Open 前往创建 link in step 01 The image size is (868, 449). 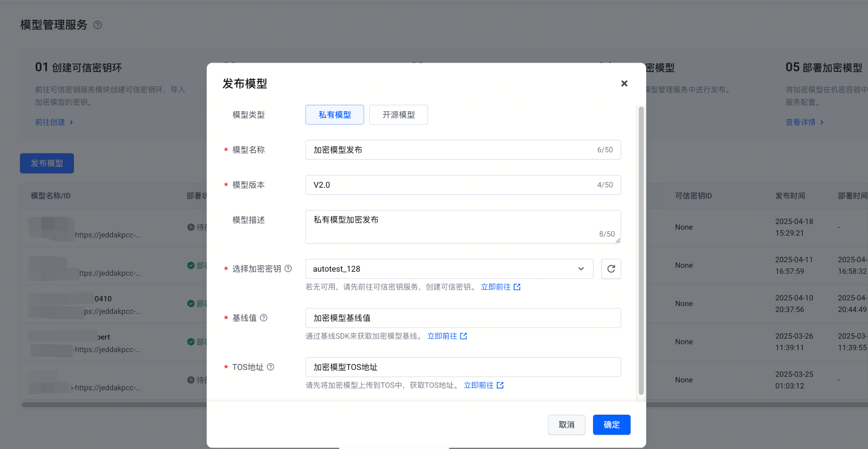pyautogui.click(x=54, y=122)
